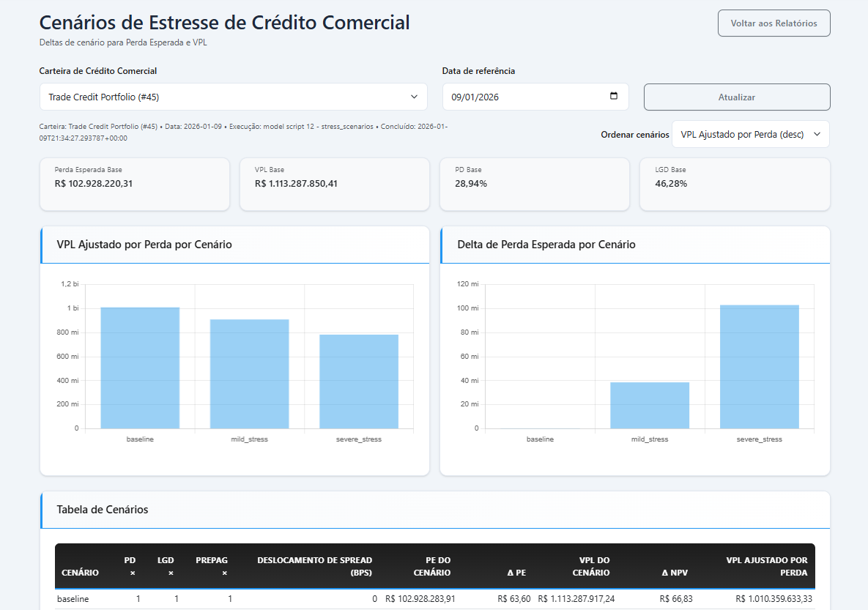Click the DESLOCAMENTO DE SPREAD (BPS) header

314,566
